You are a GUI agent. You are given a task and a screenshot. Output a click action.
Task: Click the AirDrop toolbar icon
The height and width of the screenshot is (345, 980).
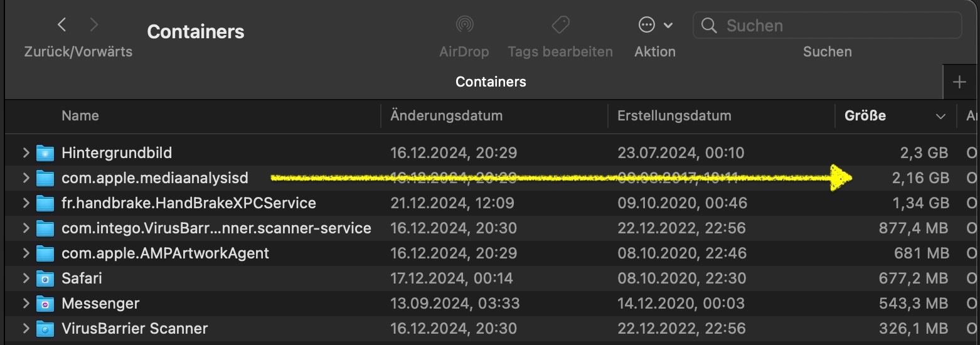point(464,25)
